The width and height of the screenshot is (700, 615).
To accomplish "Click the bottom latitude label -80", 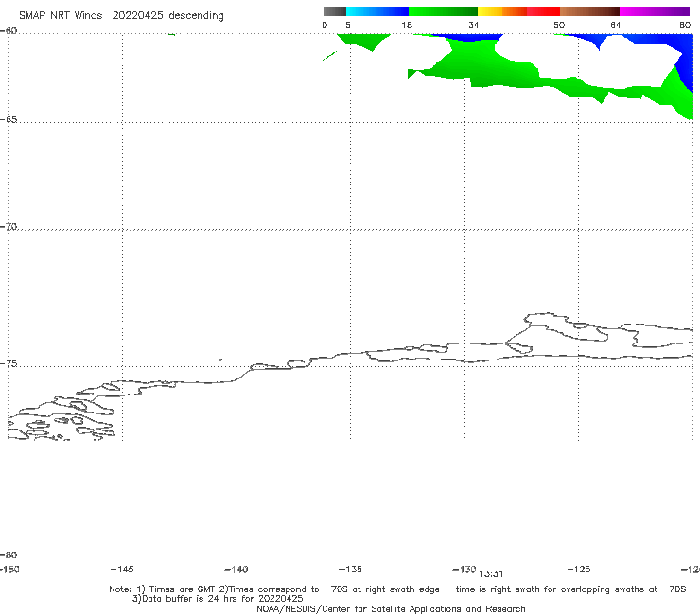I will pos(9,554).
